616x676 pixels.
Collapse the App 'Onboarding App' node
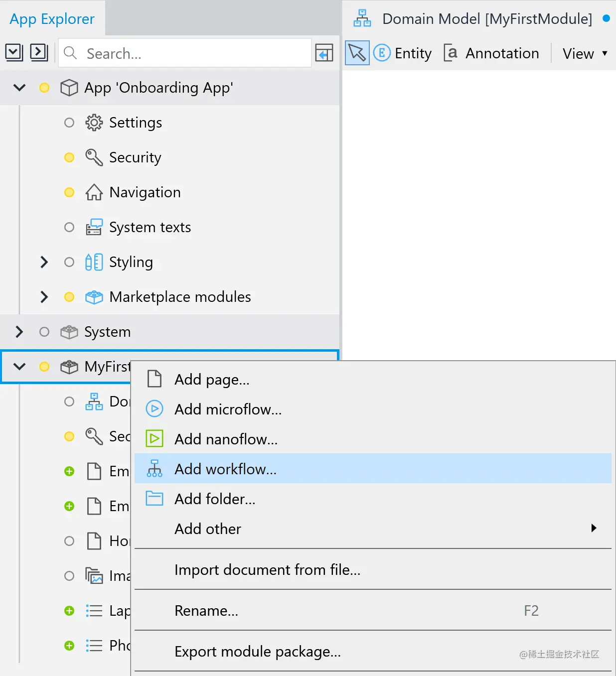pyautogui.click(x=19, y=88)
